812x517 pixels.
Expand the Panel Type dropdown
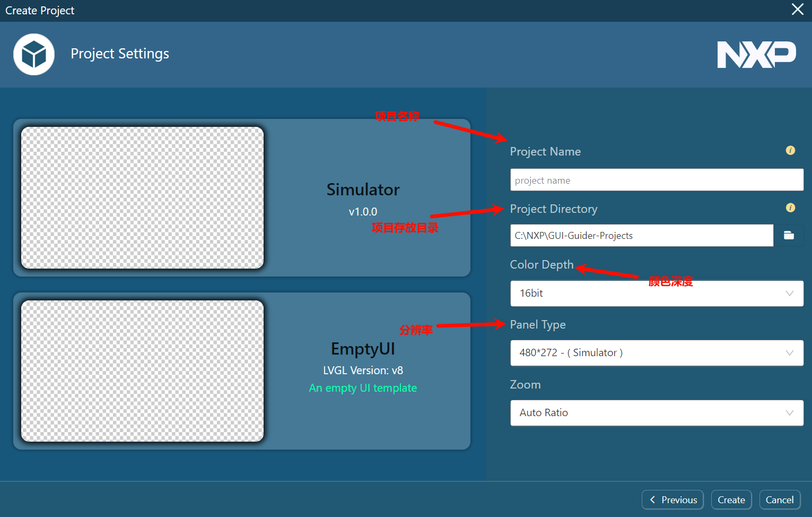656,353
